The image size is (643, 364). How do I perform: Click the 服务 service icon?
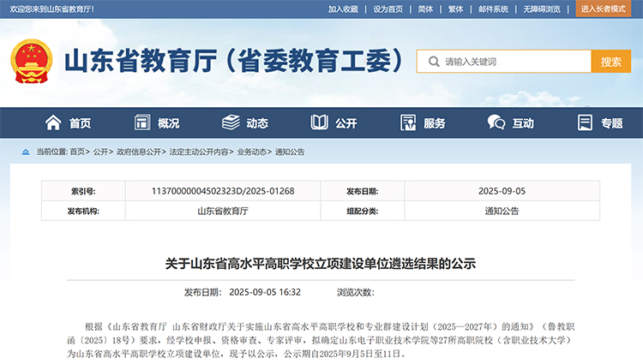[408, 122]
